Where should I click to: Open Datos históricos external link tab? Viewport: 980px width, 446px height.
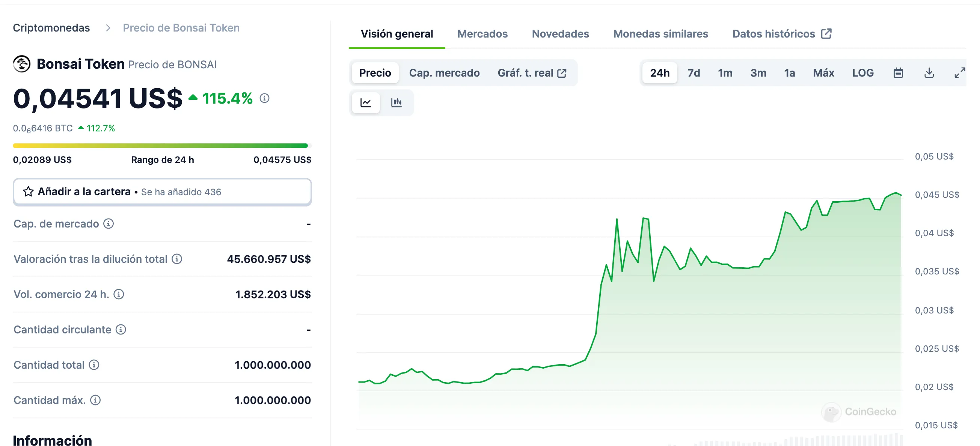tap(782, 34)
